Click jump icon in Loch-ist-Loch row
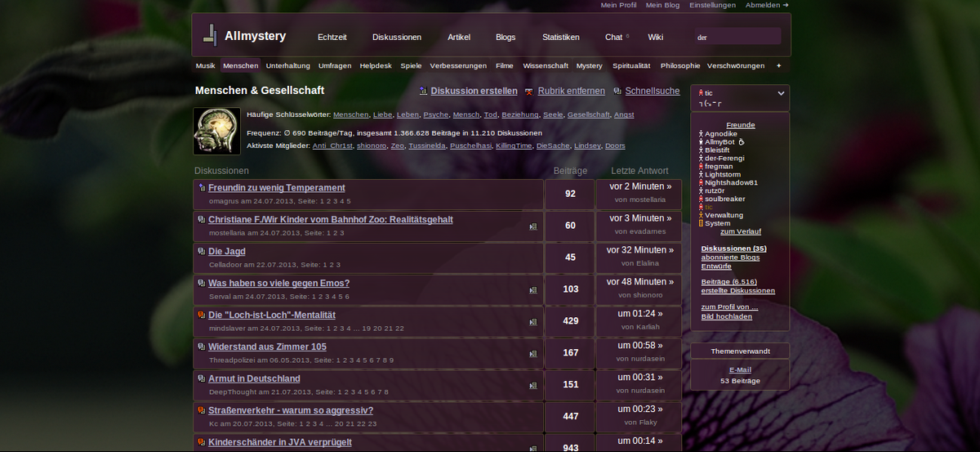 (x=533, y=322)
